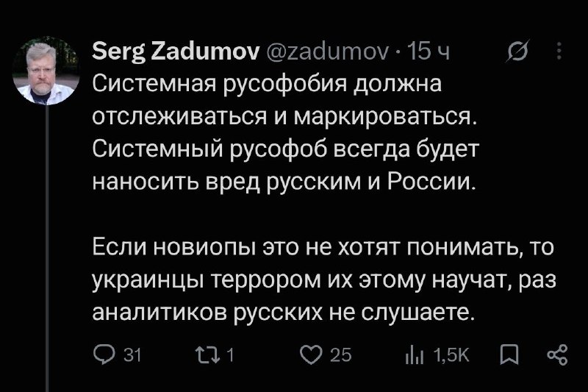Screen dimensions: 588x392
Task: Like the post with the heart icon
Action: pos(311,354)
